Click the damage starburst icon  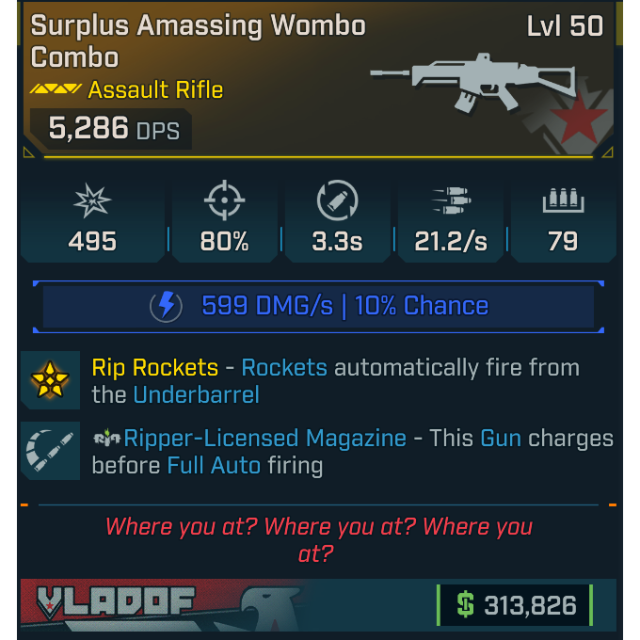(x=92, y=200)
